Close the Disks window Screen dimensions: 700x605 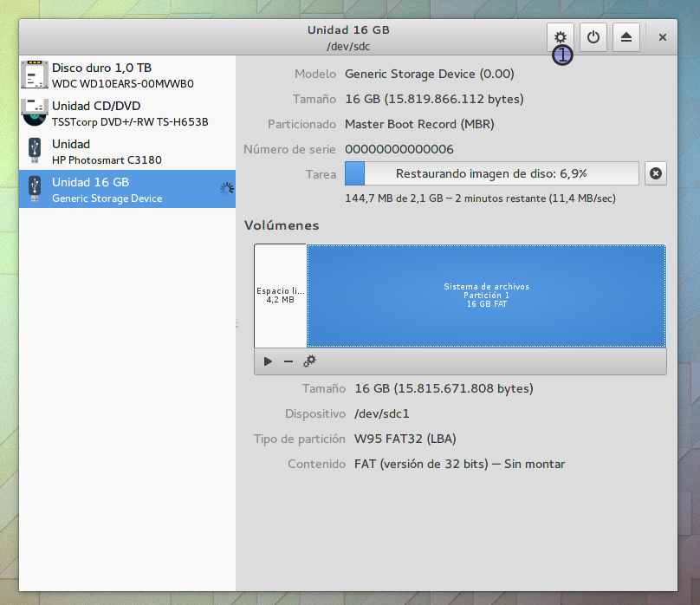click(x=663, y=37)
